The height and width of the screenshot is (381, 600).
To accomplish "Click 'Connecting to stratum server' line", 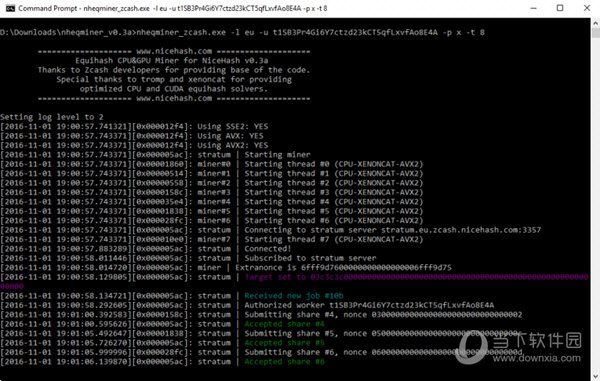I will [x=271, y=230].
